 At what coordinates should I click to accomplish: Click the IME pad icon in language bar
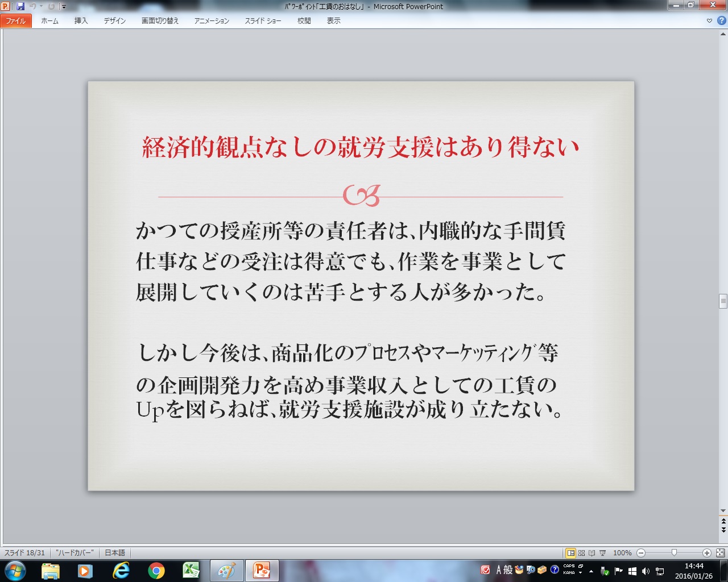point(519,569)
